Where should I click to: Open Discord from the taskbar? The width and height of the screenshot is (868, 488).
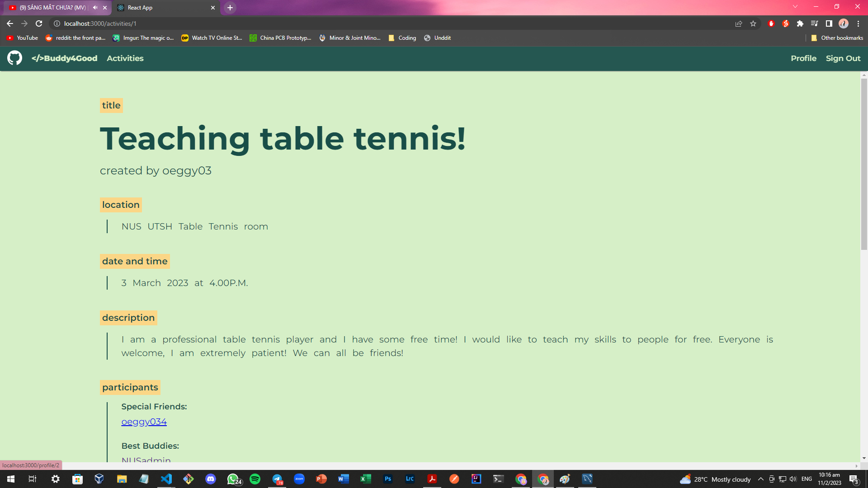(211, 479)
